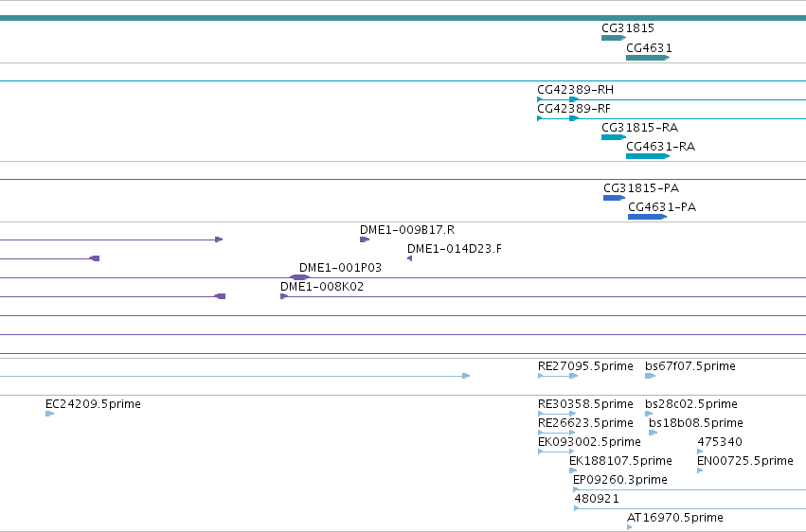Select the CG31815-RA transcript
This screenshot has width=806, height=532.
click(639, 128)
